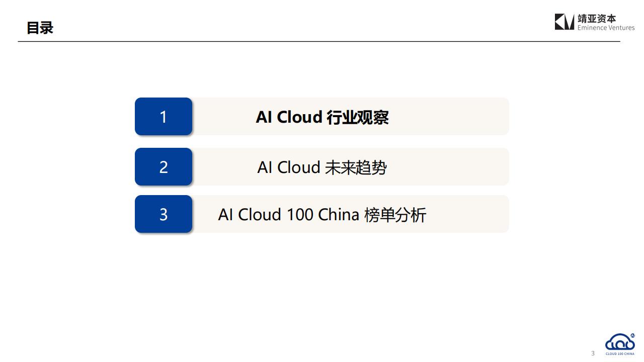644x362 pixels.
Task: Click the black KV logo mark
Action: point(565,22)
